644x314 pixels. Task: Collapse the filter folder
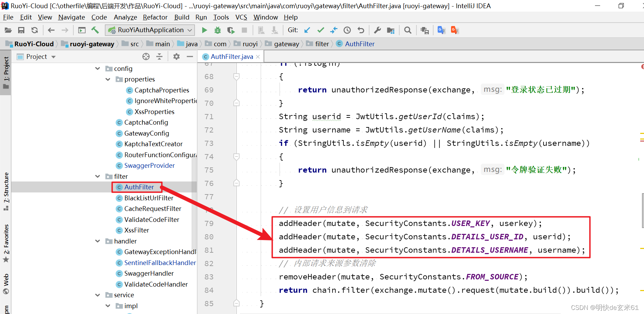click(x=98, y=176)
